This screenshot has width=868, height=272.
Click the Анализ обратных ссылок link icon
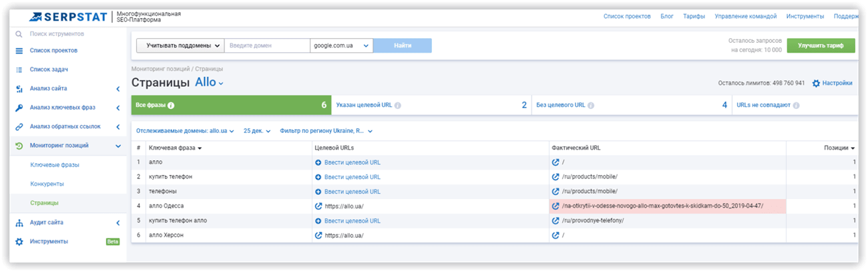(19, 126)
